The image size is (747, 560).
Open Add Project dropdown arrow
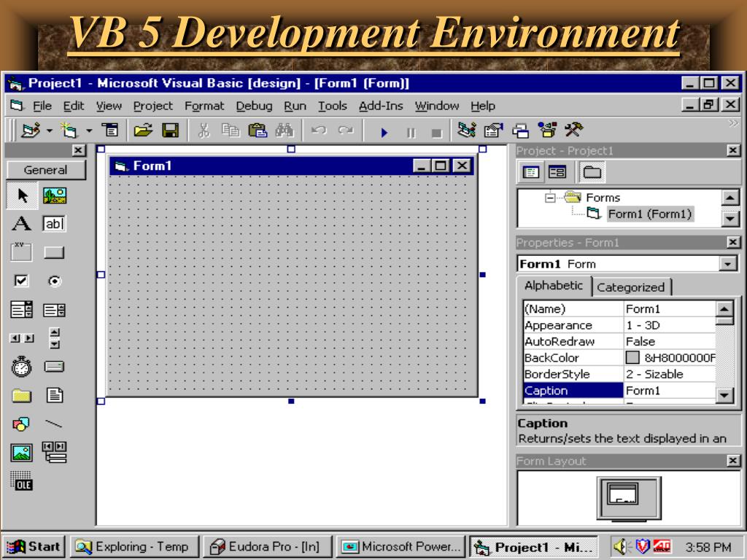pos(49,131)
